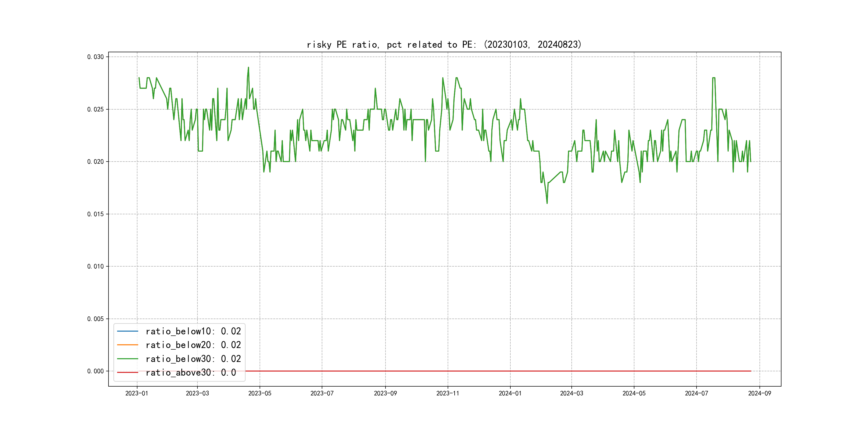Click the red ratio_above30 legend line

(x=127, y=373)
